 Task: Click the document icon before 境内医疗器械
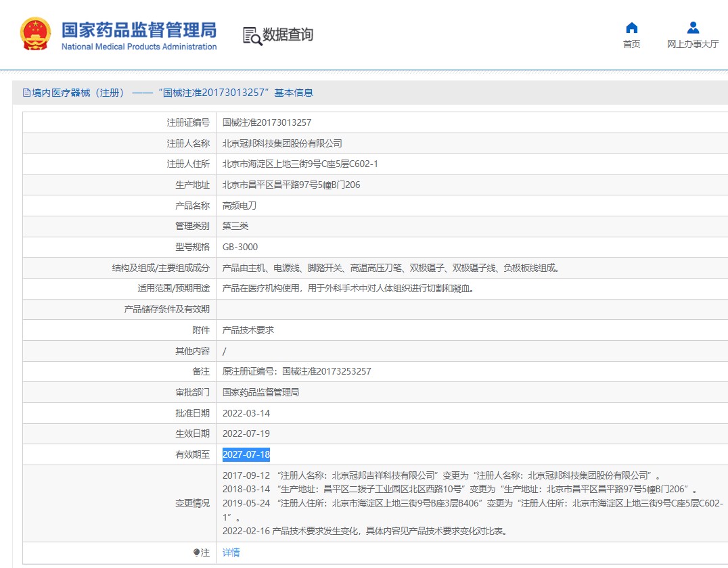point(26,93)
